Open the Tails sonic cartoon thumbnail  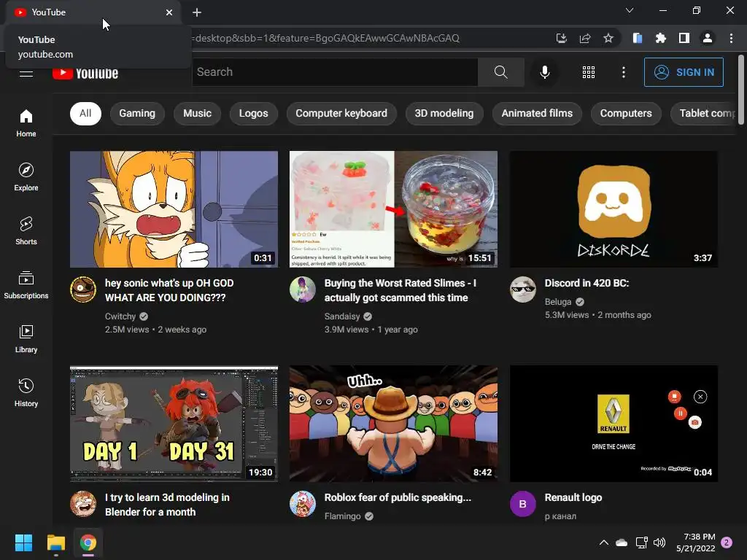click(x=174, y=209)
